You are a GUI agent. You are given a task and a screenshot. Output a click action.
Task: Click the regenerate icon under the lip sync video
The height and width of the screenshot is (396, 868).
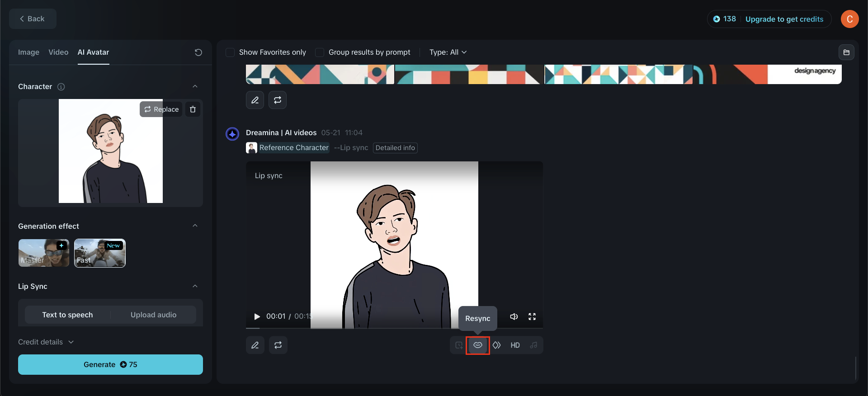pos(278,345)
